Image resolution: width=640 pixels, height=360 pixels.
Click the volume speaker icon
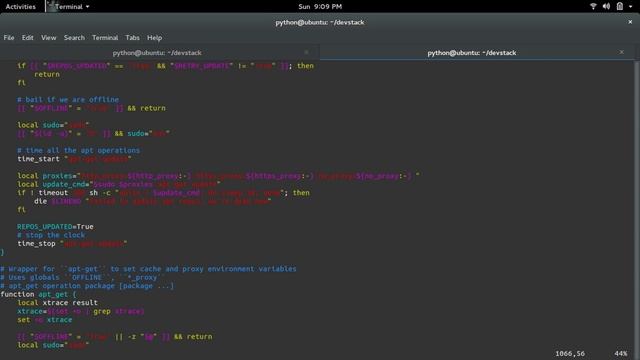tap(606, 6)
